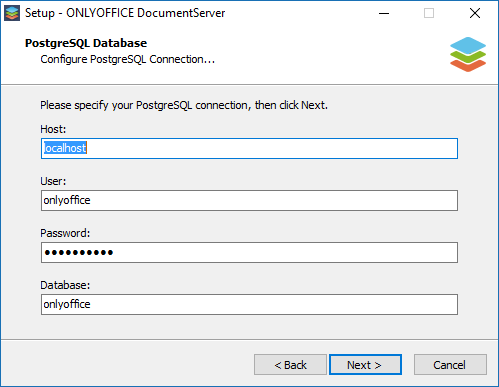
Task: Focus the Host input field
Action: coord(249,148)
